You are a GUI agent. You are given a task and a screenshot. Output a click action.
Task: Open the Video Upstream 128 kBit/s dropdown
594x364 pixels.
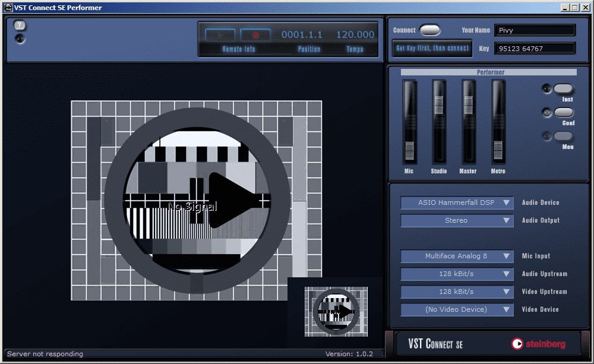pos(457,292)
